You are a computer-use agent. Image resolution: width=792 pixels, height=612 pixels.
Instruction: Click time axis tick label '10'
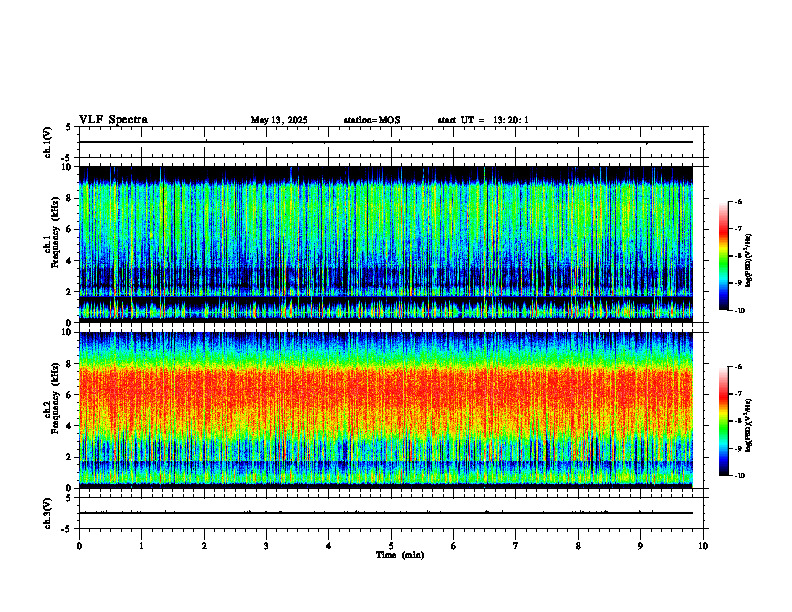click(703, 546)
